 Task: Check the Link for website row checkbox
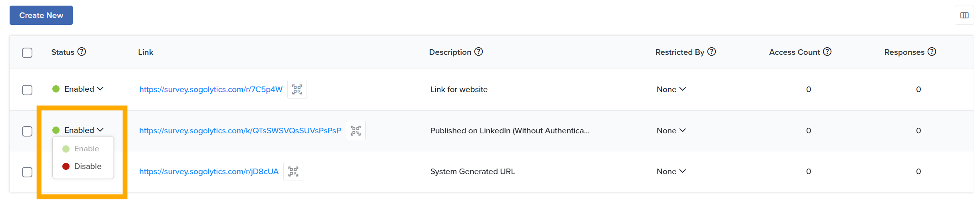pos(27,90)
